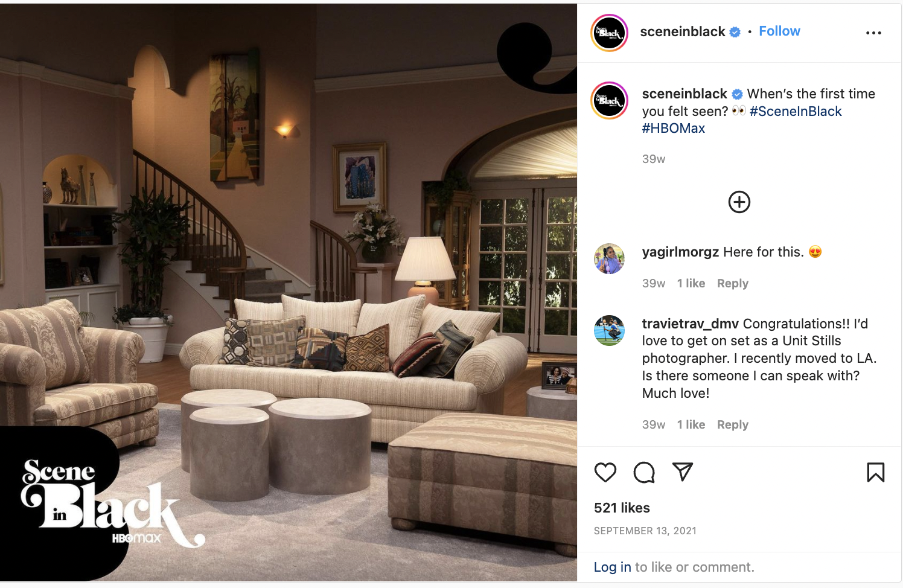Image resolution: width=903 pixels, height=588 pixels.
Task: Reply to yagirlmorgz's comment
Action: coord(733,283)
